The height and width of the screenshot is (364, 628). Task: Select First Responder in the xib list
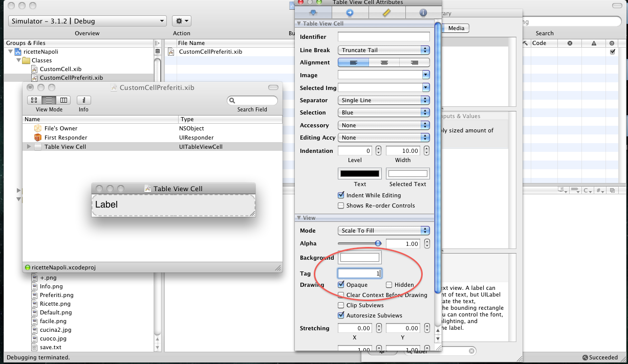[66, 138]
